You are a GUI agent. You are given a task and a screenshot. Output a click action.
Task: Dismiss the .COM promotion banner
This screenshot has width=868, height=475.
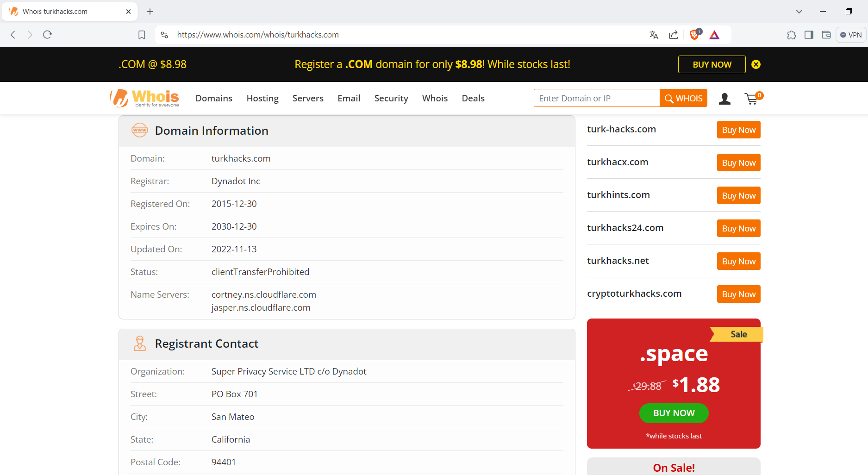[x=756, y=64]
